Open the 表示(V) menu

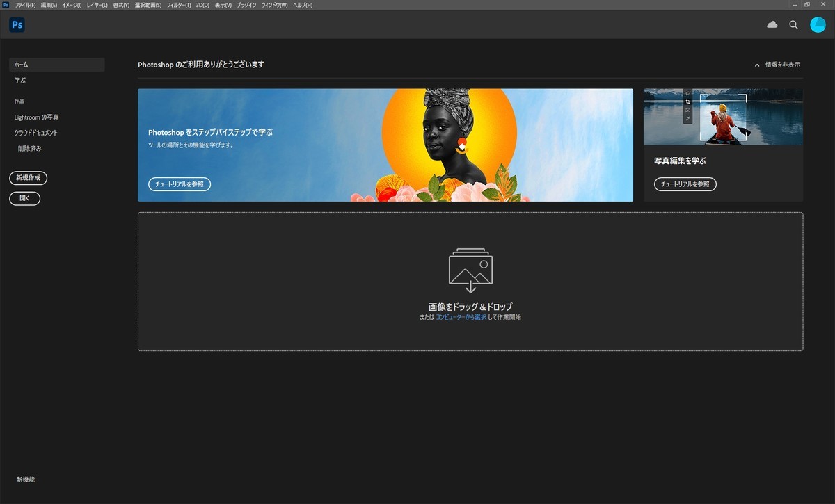(223, 5)
